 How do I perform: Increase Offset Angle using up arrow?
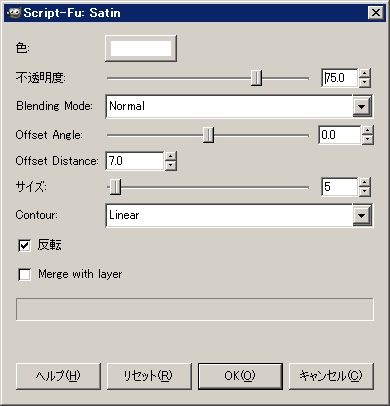click(367, 130)
